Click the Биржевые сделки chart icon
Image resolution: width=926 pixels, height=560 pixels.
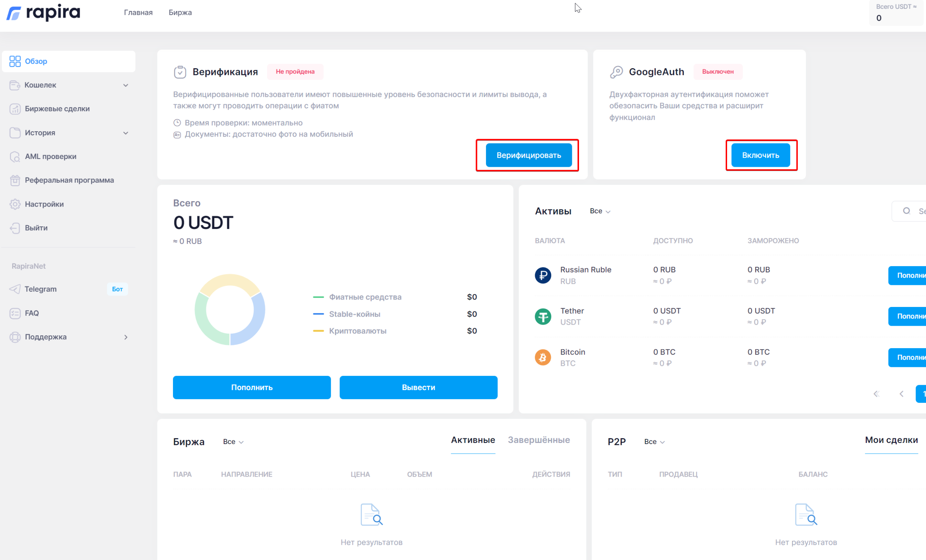pyautogui.click(x=15, y=109)
